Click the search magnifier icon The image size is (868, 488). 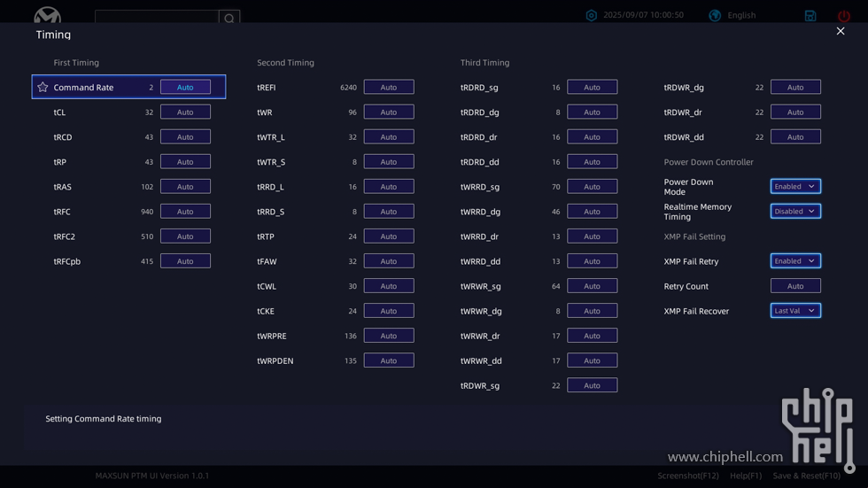coord(229,18)
